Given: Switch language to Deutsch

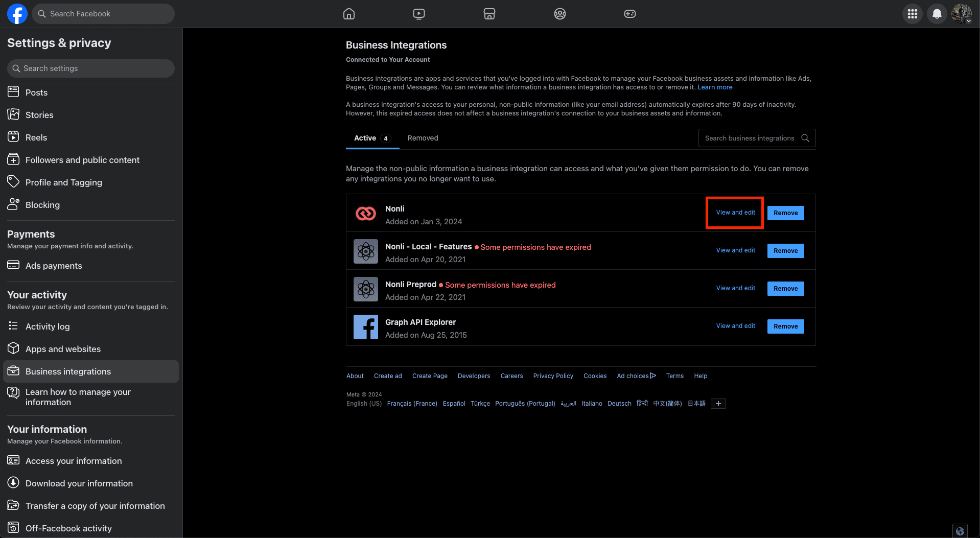Looking at the screenshot, I should [x=619, y=404].
